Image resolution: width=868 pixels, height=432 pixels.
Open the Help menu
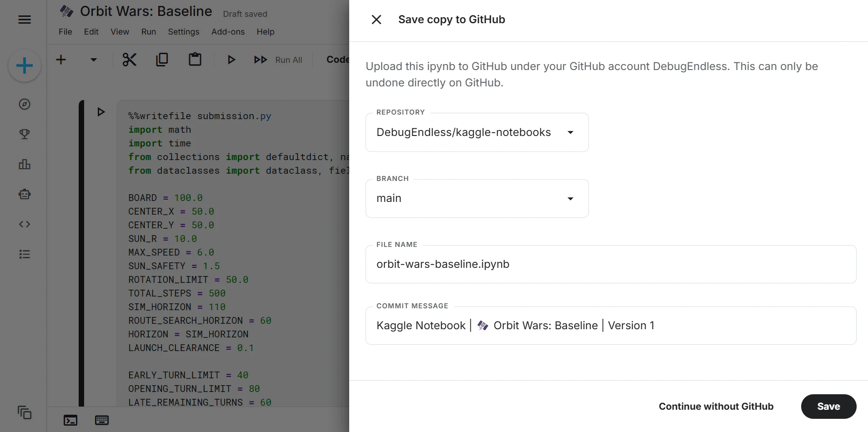pos(266,32)
